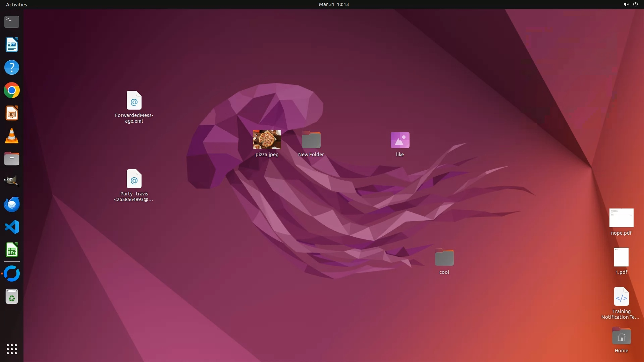The image size is (644, 362).
Task: Launch LibreOffice Calc spreadsheet
Action: (x=12, y=250)
